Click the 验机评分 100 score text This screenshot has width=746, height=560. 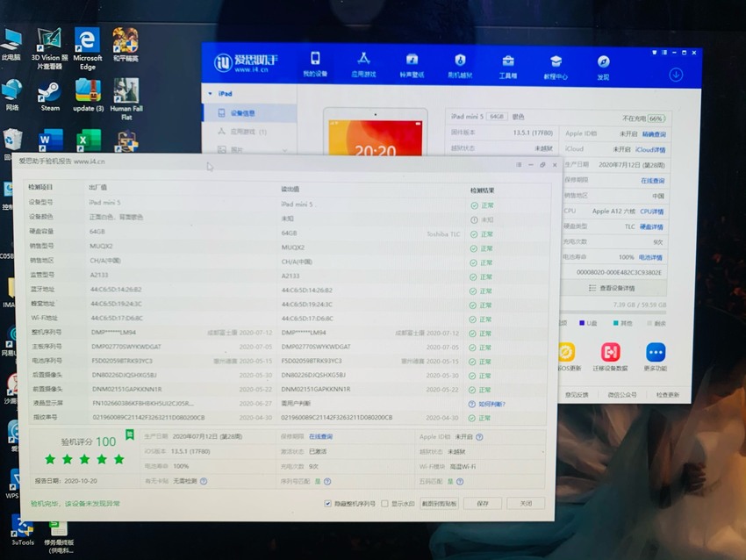click(x=89, y=442)
